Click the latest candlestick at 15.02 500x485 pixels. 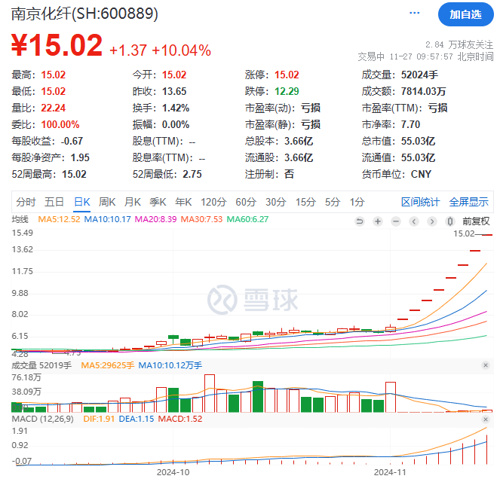coord(487,235)
